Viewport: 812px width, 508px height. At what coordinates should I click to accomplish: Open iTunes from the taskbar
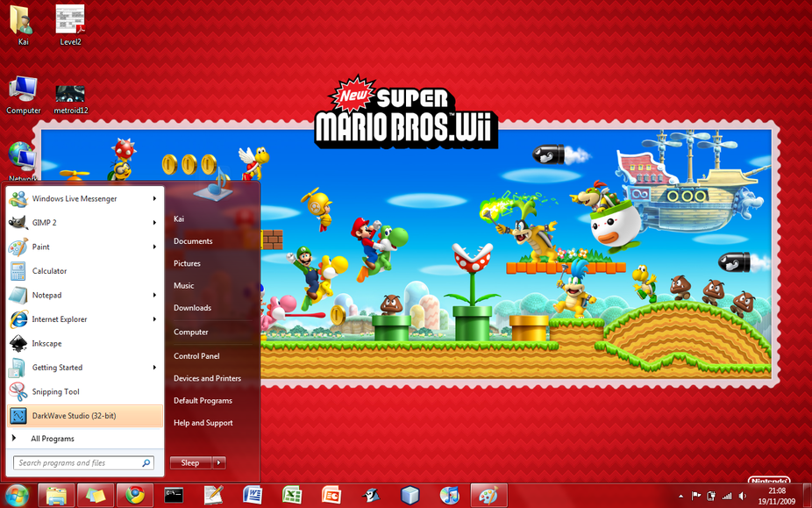450,495
